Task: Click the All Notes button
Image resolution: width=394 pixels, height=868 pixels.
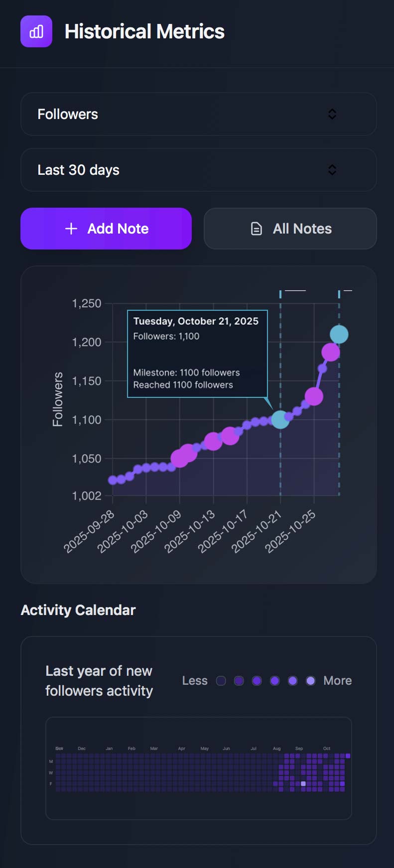Action: point(290,229)
